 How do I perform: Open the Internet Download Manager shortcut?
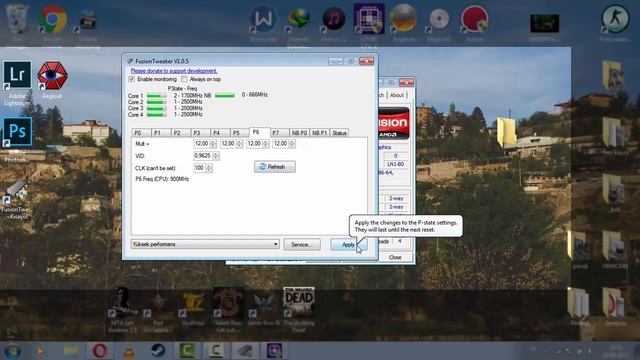click(298, 19)
